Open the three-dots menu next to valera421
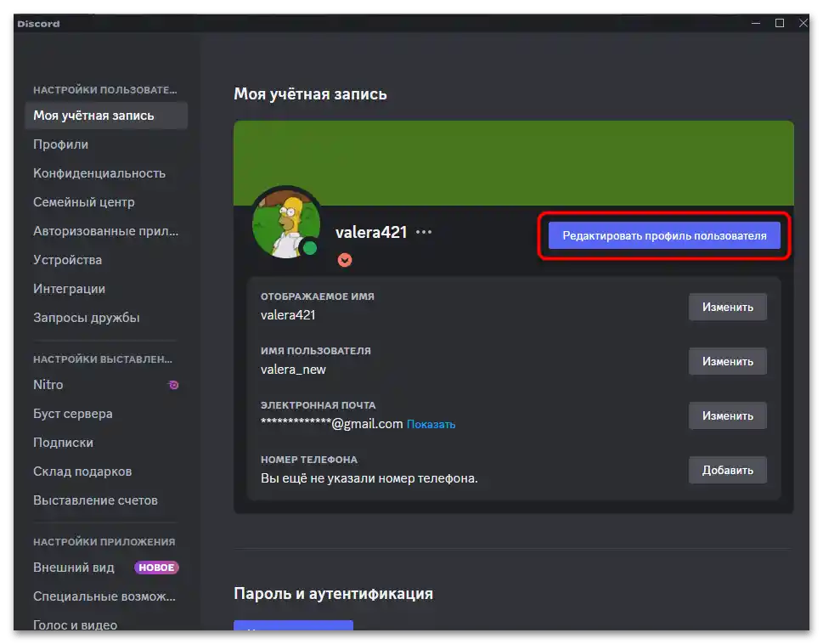 pos(424,232)
